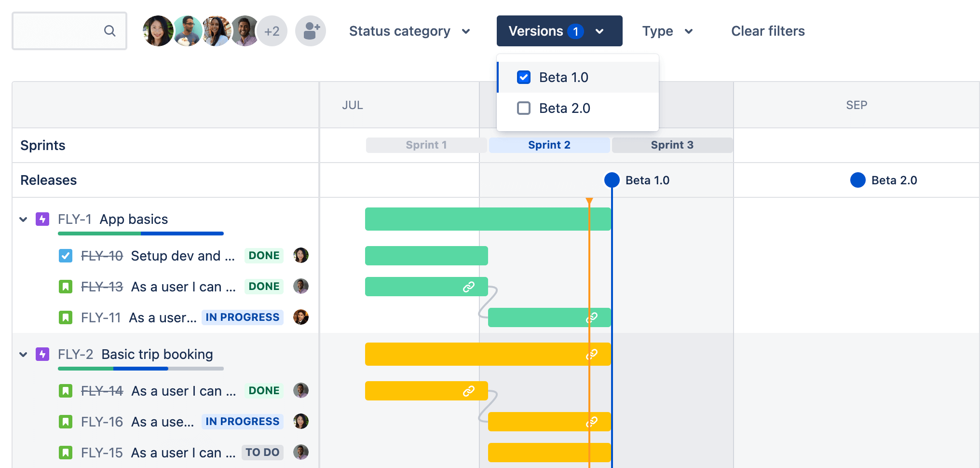Click the search magnifier icon

pos(109,30)
